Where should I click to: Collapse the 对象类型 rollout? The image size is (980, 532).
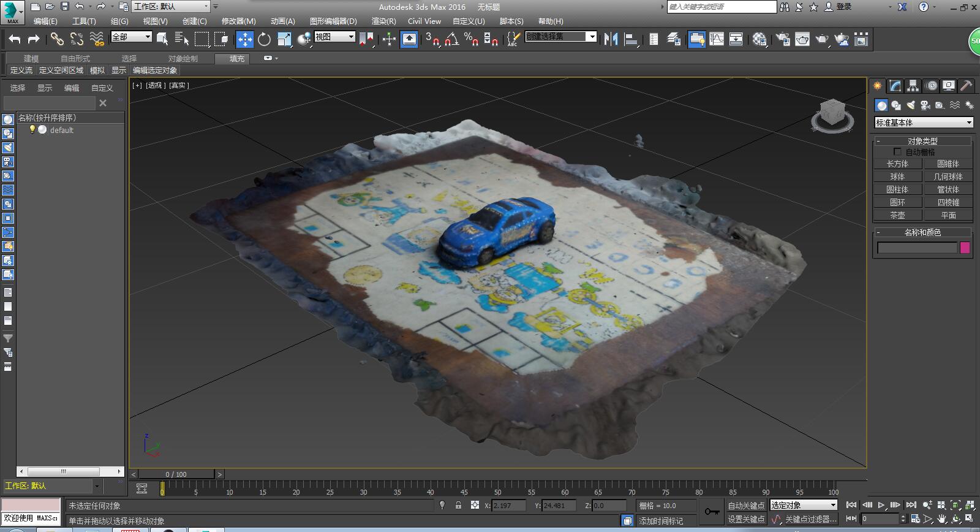tap(922, 140)
